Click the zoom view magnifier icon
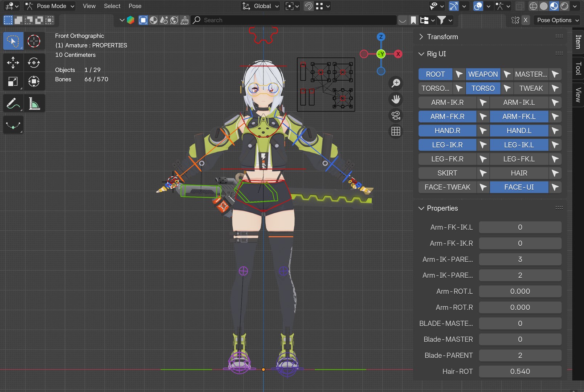 pyautogui.click(x=396, y=83)
